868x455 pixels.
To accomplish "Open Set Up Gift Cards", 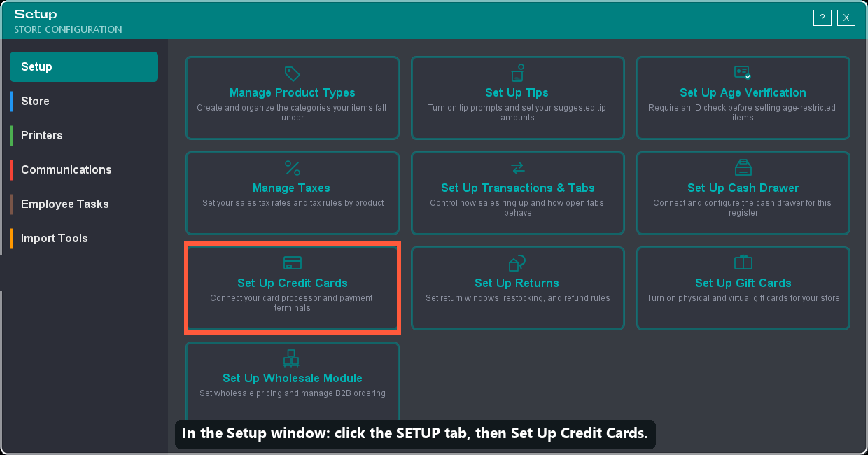I will pyautogui.click(x=743, y=288).
